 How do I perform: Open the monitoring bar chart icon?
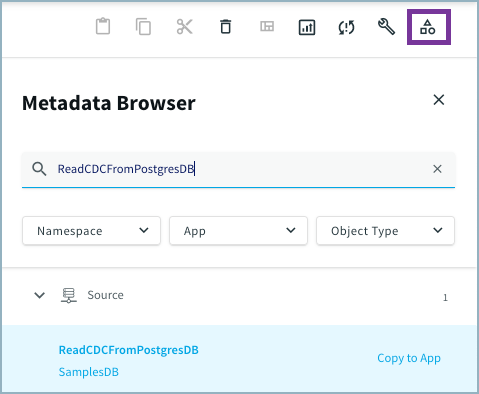(x=307, y=27)
